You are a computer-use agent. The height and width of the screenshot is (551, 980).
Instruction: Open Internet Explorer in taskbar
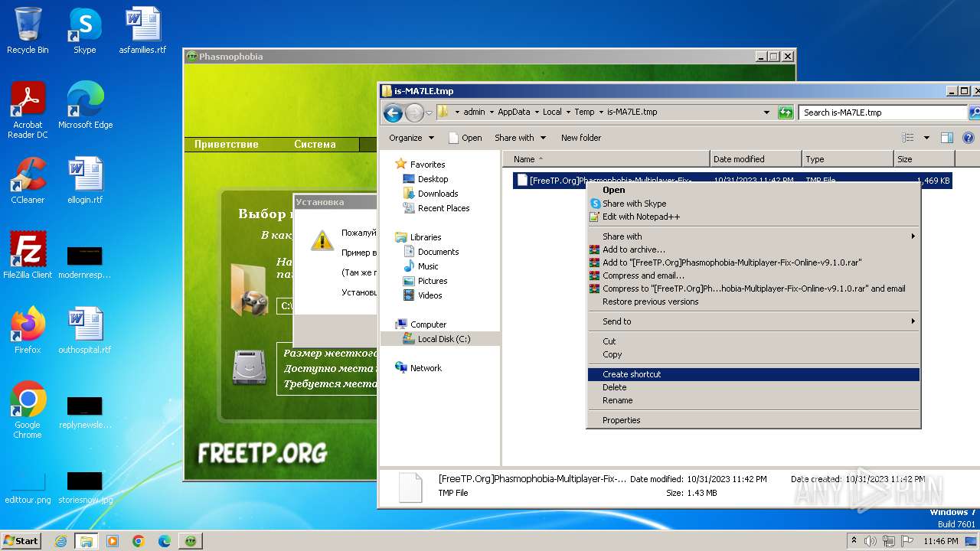click(60, 541)
